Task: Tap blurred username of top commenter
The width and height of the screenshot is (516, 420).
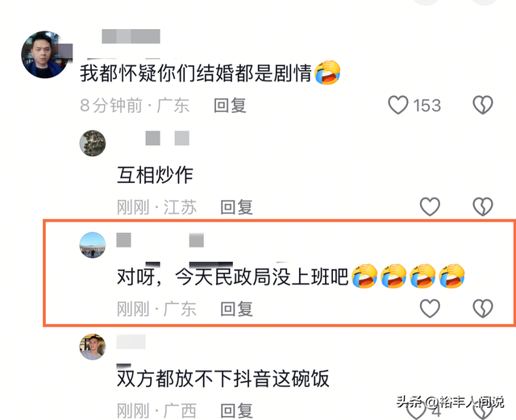Action: (x=131, y=36)
